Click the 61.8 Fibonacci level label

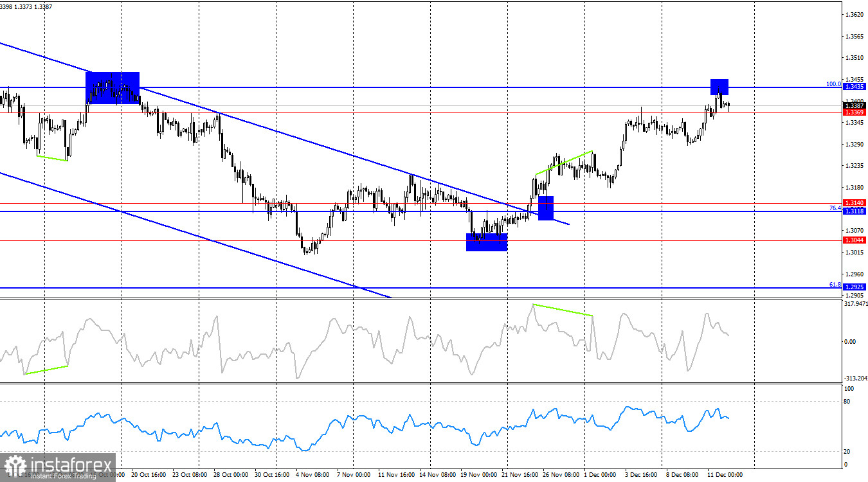pyautogui.click(x=835, y=284)
